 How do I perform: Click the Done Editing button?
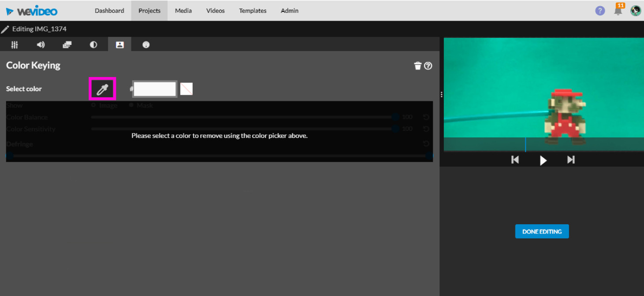tap(542, 231)
